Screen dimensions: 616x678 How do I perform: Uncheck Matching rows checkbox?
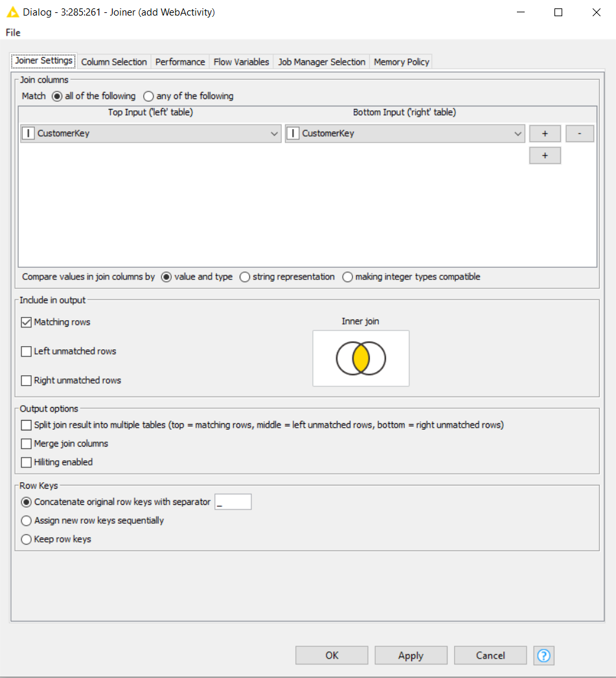27,322
